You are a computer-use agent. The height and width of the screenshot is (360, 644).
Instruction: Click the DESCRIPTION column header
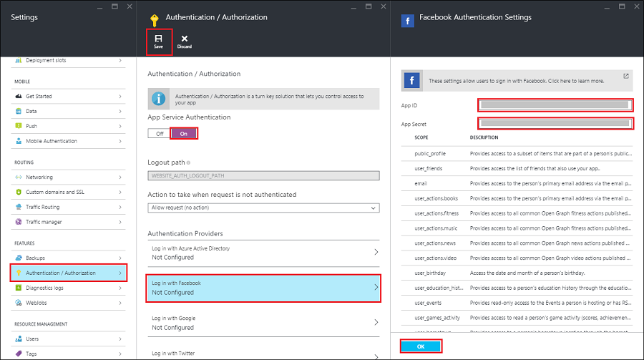point(484,137)
